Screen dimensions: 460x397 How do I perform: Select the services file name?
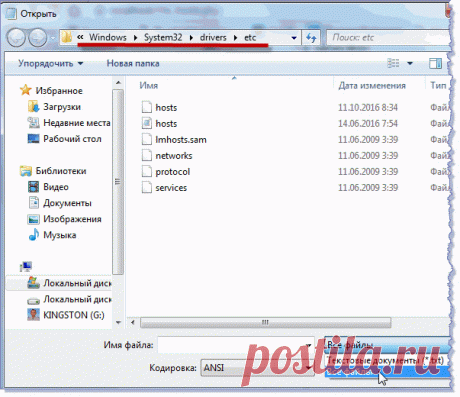171,188
